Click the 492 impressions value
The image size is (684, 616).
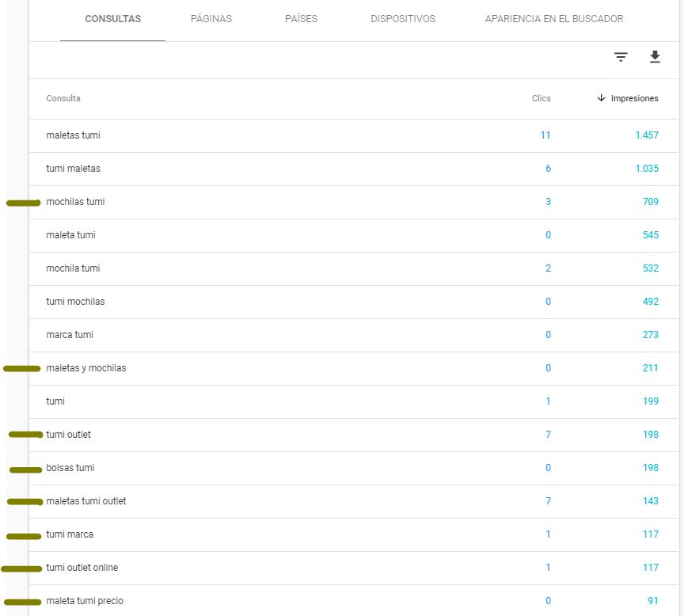tap(651, 302)
